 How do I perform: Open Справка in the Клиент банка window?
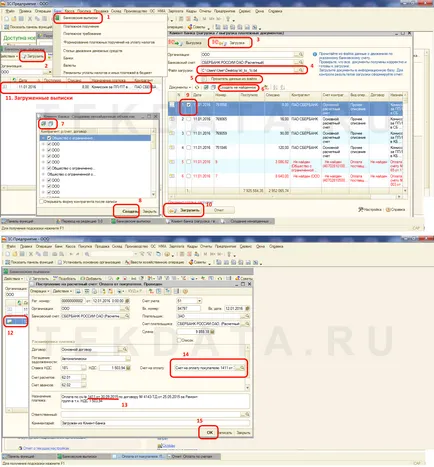pos(395,210)
